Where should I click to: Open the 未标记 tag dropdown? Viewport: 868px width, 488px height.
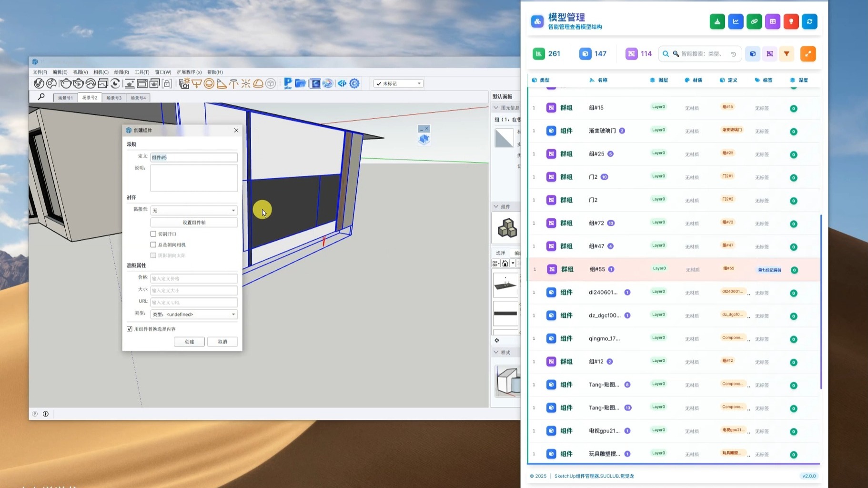[x=399, y=83]
